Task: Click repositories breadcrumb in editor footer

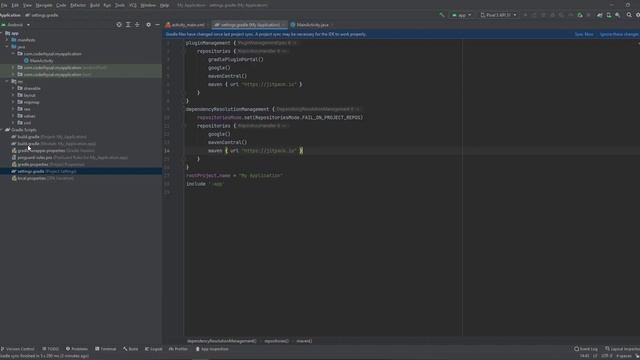Action: tap(276, 341)
